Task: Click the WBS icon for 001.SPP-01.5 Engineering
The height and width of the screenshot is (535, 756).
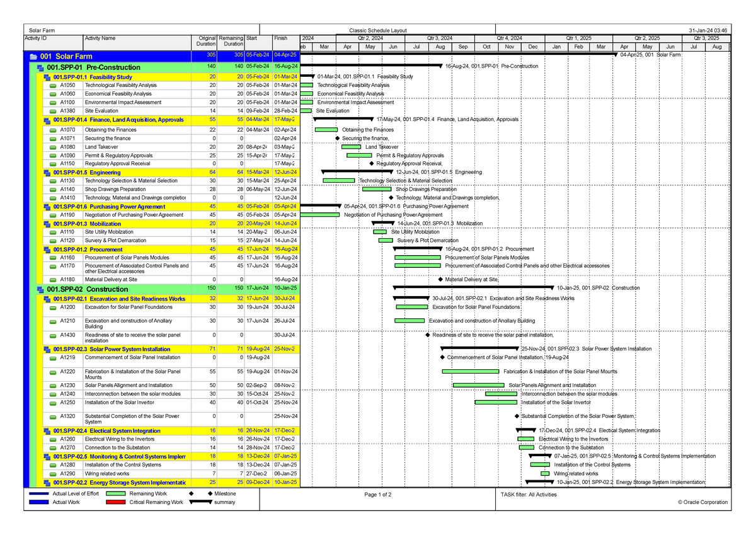Action: click(48, 172)
